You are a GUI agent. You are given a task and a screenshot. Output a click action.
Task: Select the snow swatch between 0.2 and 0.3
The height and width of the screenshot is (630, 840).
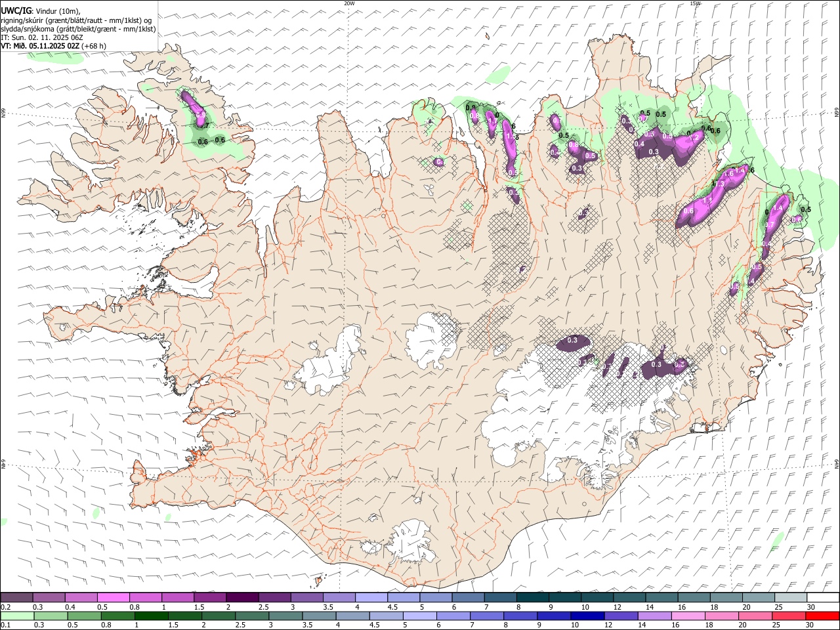18,597
